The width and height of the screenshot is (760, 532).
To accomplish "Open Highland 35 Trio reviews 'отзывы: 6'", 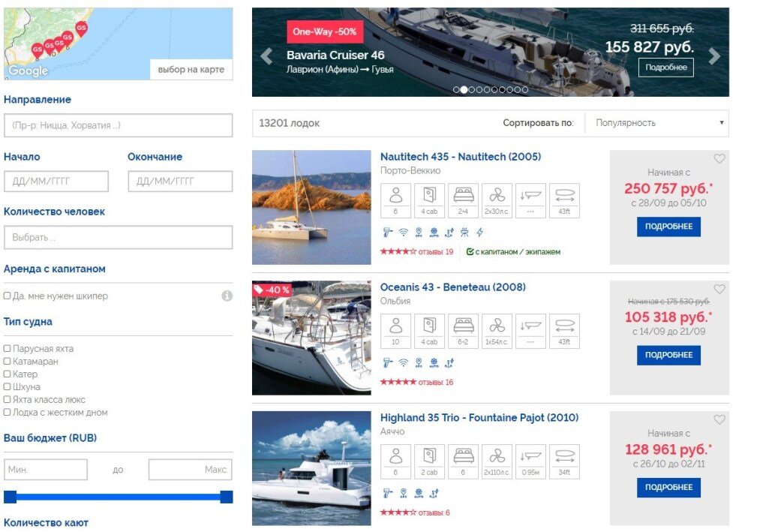I will 434,512.
